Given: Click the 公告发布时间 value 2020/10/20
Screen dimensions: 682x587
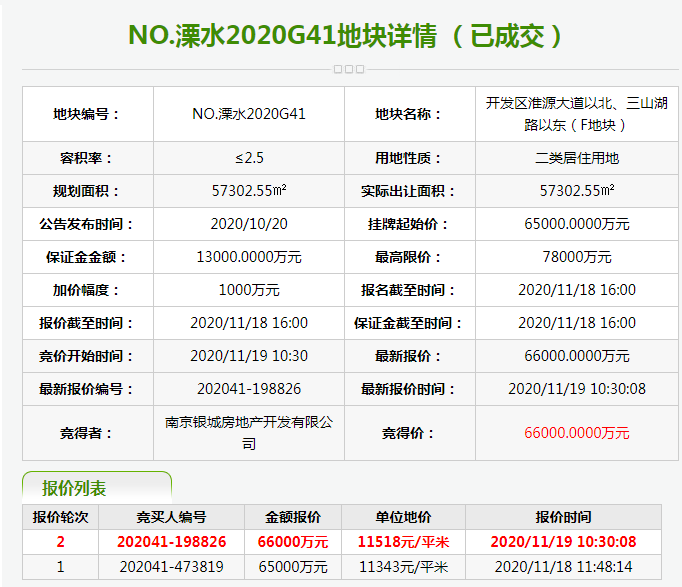Looking at the screenshot, I should (249, 224).
